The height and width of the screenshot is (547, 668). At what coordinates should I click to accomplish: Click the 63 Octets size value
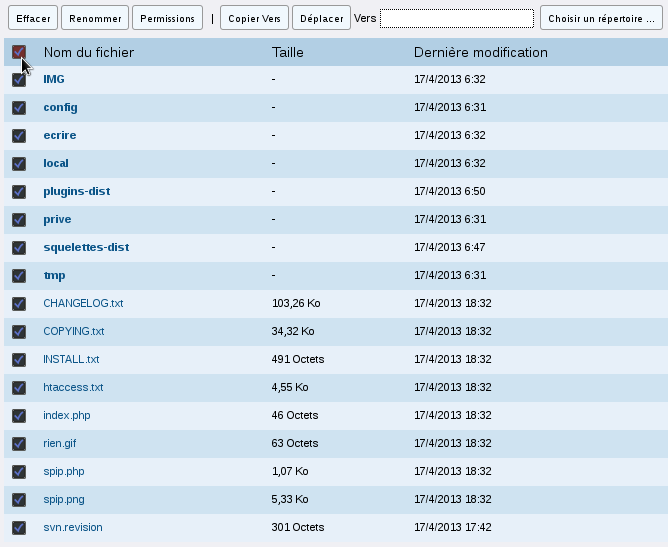[295, 443]
